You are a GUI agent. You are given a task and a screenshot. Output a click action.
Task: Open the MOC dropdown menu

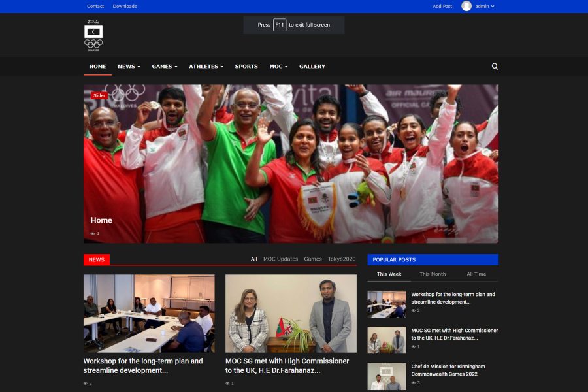click(278, 67)
